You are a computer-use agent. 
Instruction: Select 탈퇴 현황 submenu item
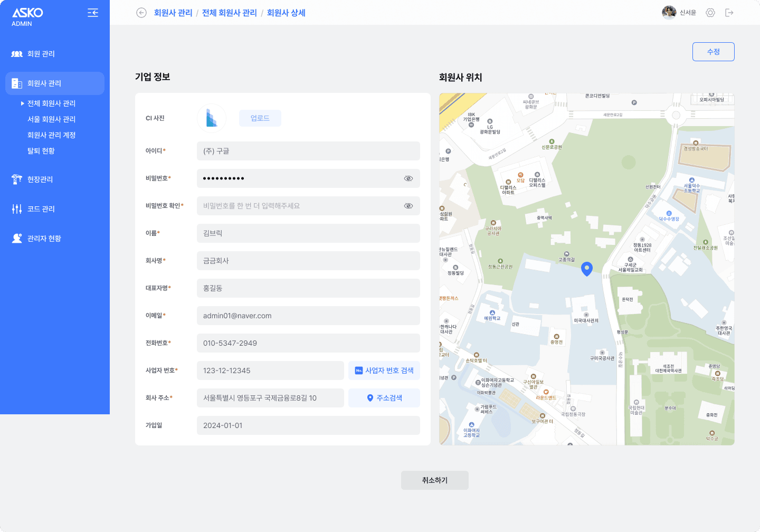[41, 151]
